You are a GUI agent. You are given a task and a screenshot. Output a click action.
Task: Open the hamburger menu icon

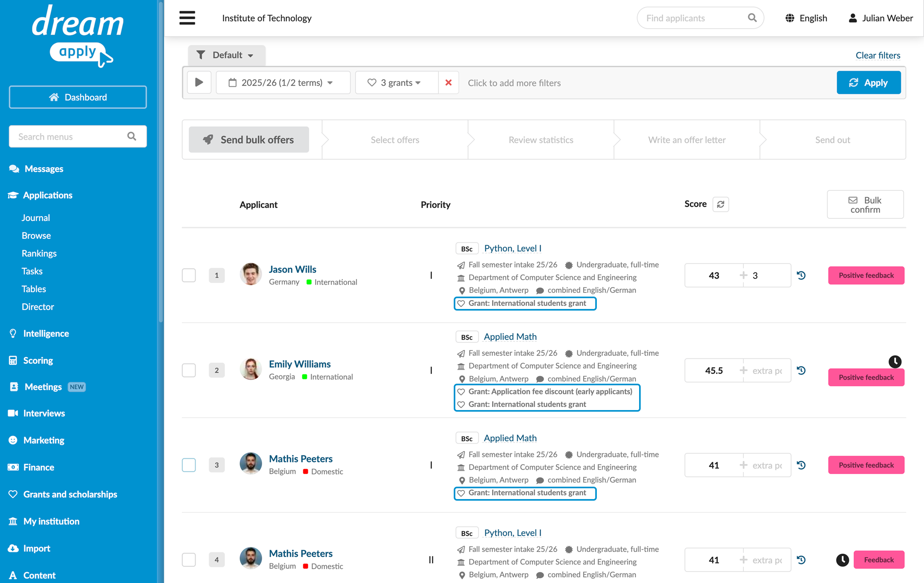pos(187,18)
